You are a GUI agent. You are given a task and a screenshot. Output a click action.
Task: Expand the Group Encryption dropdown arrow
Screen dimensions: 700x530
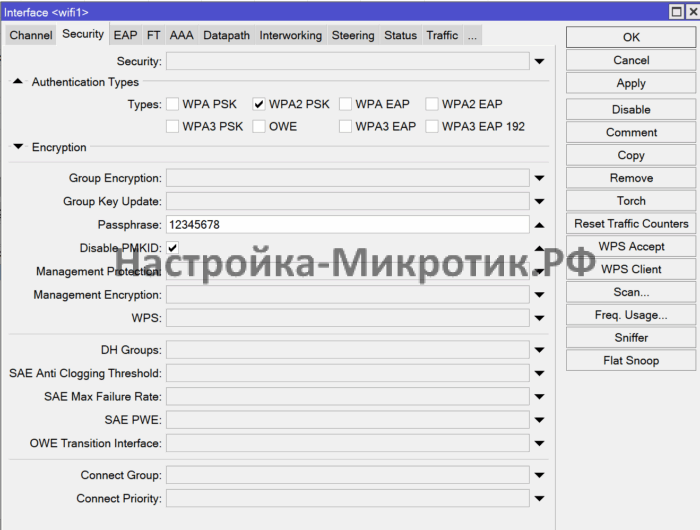pyautogui.click(x=539, y=179)
